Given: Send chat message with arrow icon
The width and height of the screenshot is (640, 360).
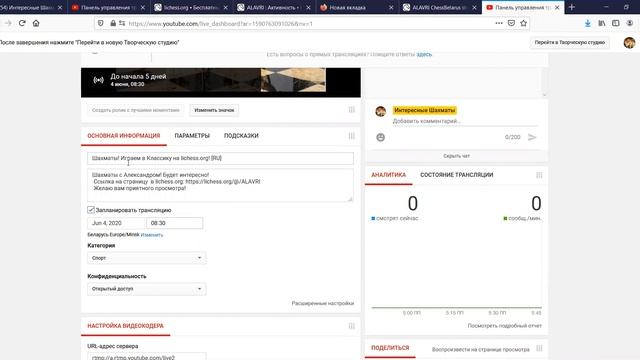Looking at the screenshot, I should (x=532, y=137).
